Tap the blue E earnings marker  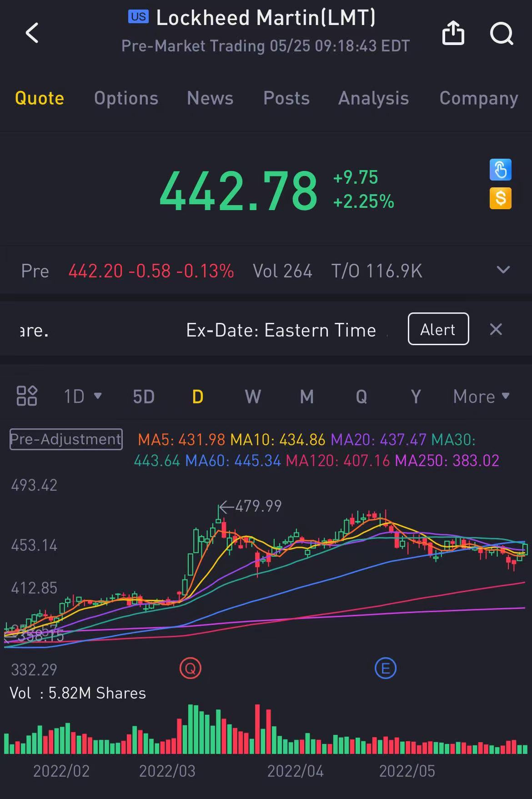pos(386,668)
